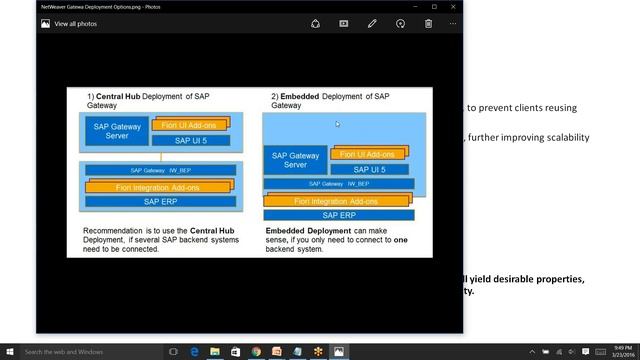Switch to Google Chrome in the taskbar
Image resolution: width=640 pixels, height=360 pixels.
click(x=256, y=352)
